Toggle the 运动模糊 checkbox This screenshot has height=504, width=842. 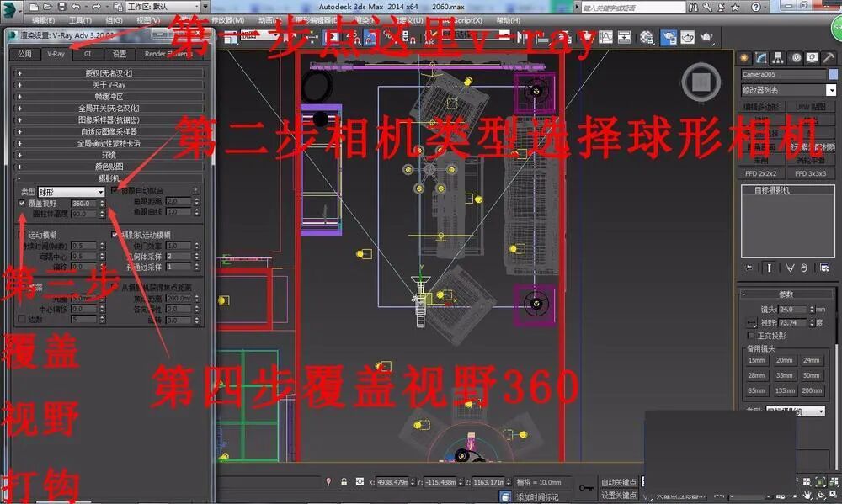pos(22,235)
